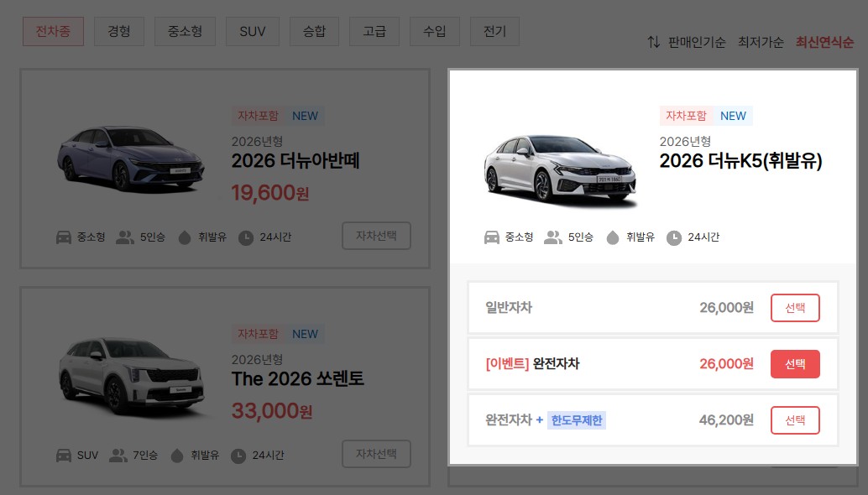868x495 pixels.
Task: Click the clock icon on 쏘렌토 card
Action: (x=238, y=456)
